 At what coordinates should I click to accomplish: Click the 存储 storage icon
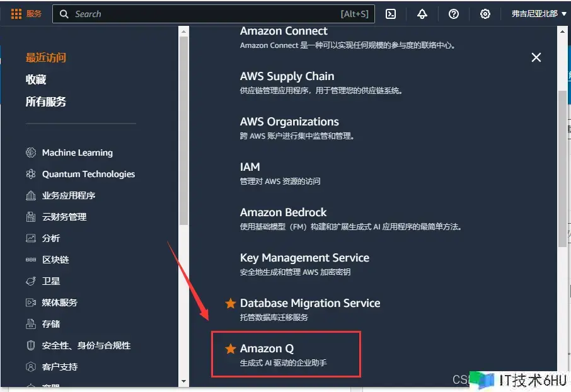[31, 324]
